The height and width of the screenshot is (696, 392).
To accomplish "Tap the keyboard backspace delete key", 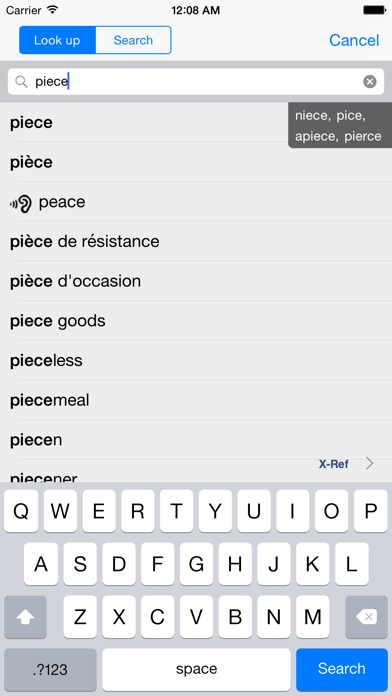I will [366, 617].
